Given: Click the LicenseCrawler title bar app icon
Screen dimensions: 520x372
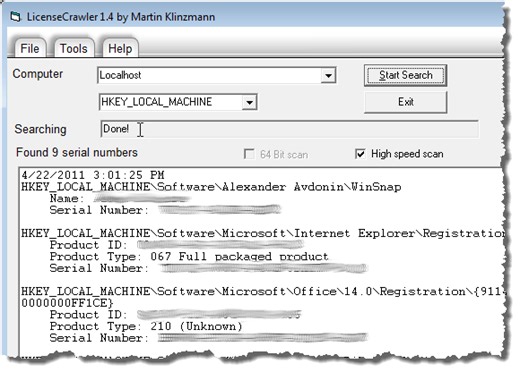Looking at the screenshot, I should pyautogui.click(x=15, y=17).
